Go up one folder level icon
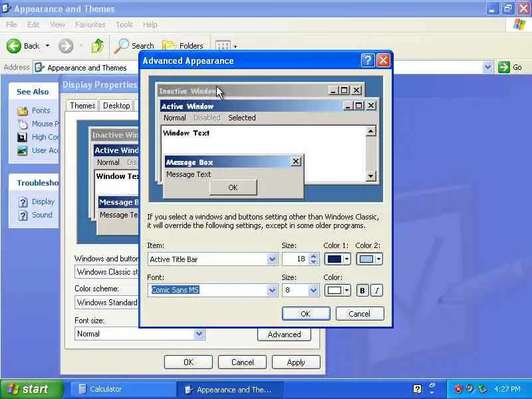This screenshot has height=399, width=532. tap(98, 46)
